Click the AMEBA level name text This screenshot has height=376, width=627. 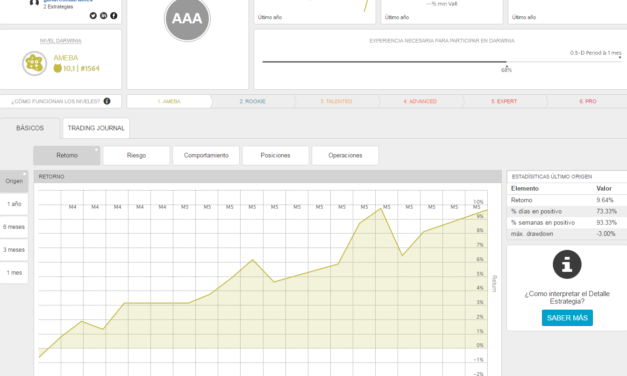[66, 58]
